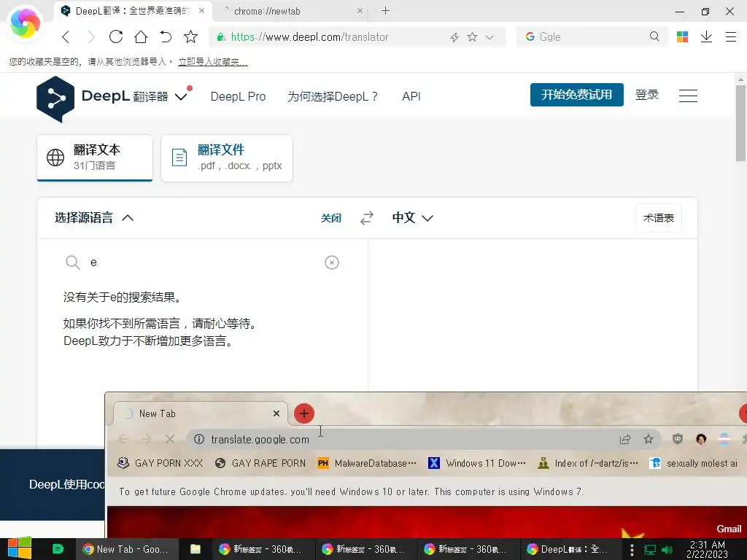Image resolution: width=747 pixels, height=560 pixels.
Task: Click the search magnifier icon
Action: (x=654, y=36)
